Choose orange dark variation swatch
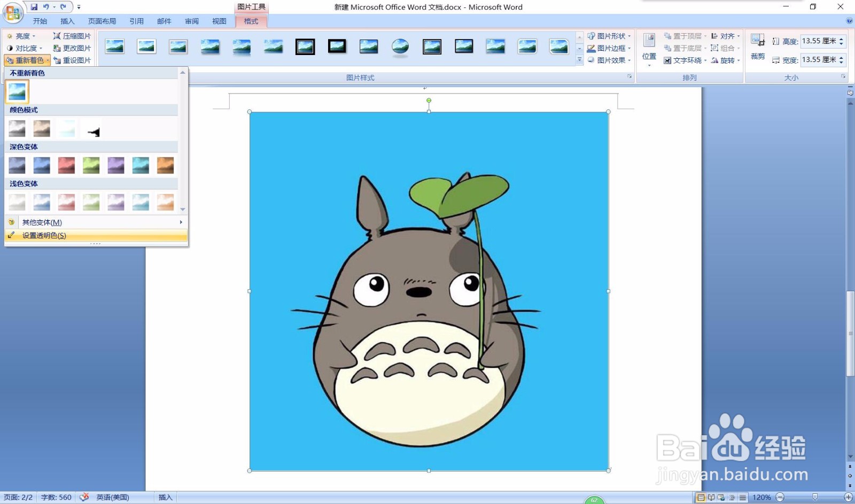 click(x=166, y=166)
